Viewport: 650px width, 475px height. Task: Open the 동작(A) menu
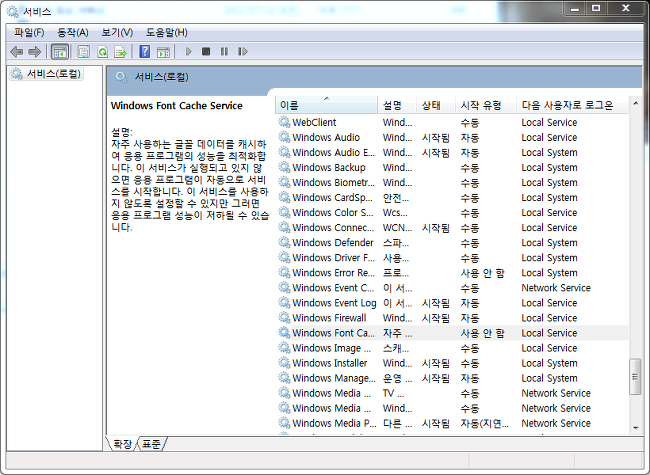(x=73, y=32)
